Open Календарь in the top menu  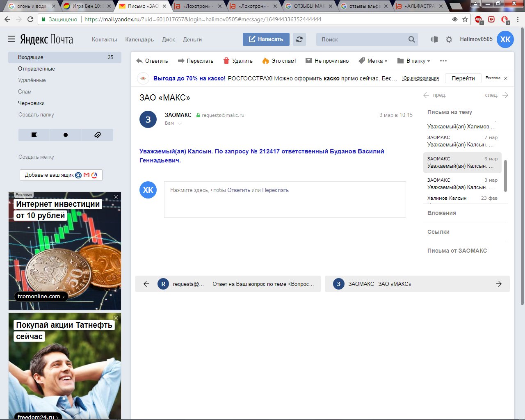pos(139,39)
